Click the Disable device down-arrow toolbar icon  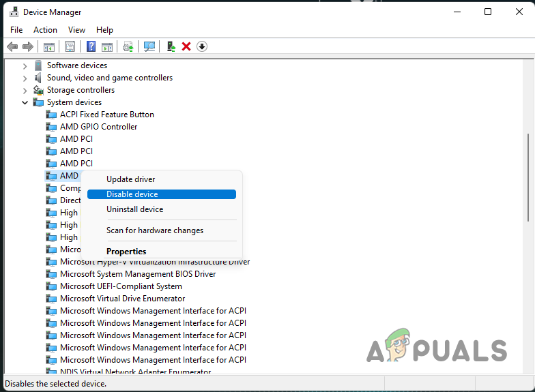click(202, 46)
